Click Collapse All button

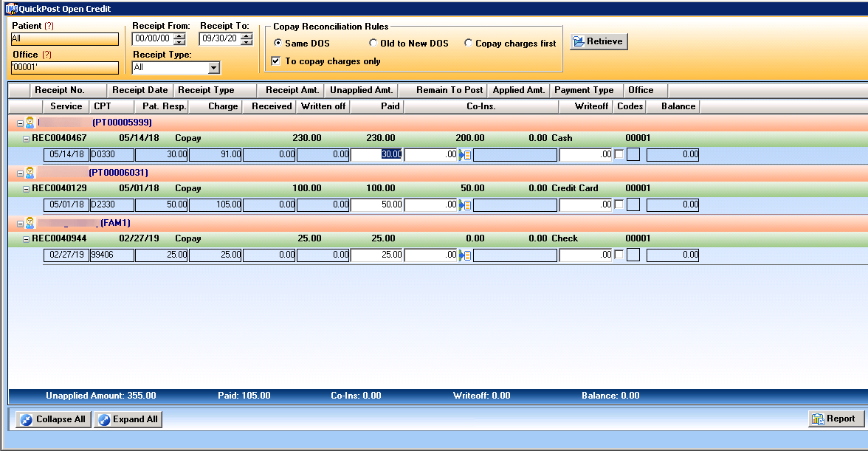[53, 419]
